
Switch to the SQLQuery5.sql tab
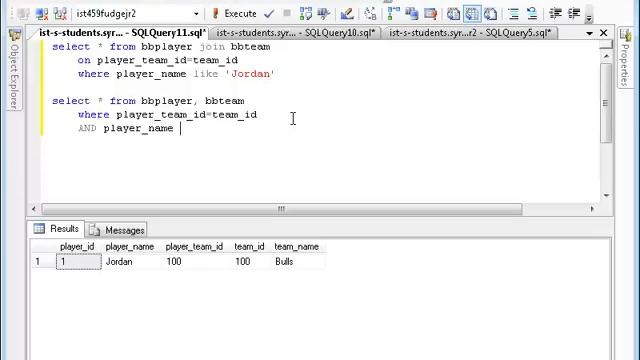coord(470,33)
